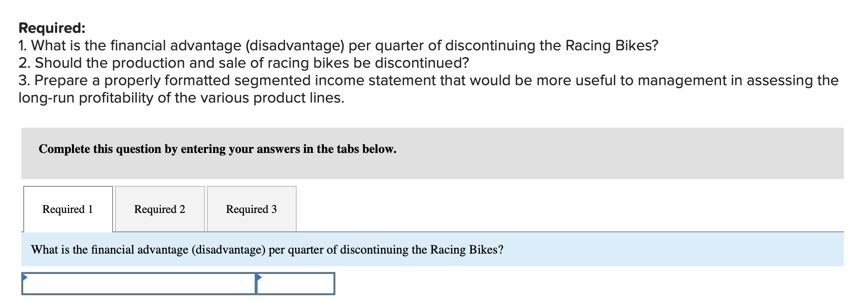Click the blue flag marker on the left answer cell

(25, 278)
